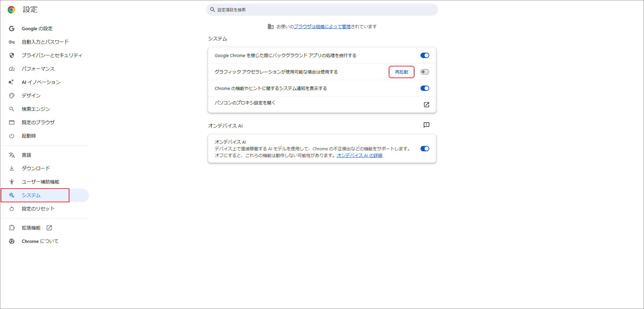Open proxy settings via external-link icon
This screenshot has width=644, height=309.
[x=426, y=105]
